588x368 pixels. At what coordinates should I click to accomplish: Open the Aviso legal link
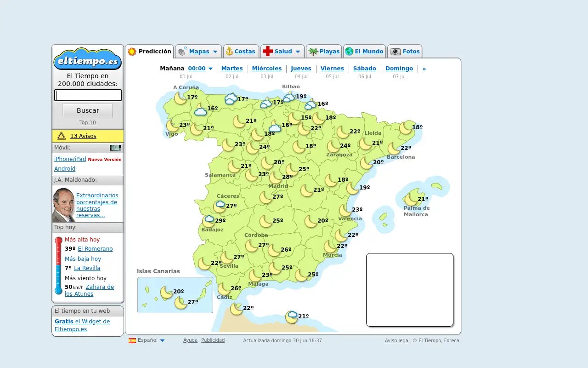pyautogui.click(x=397, y=341)
